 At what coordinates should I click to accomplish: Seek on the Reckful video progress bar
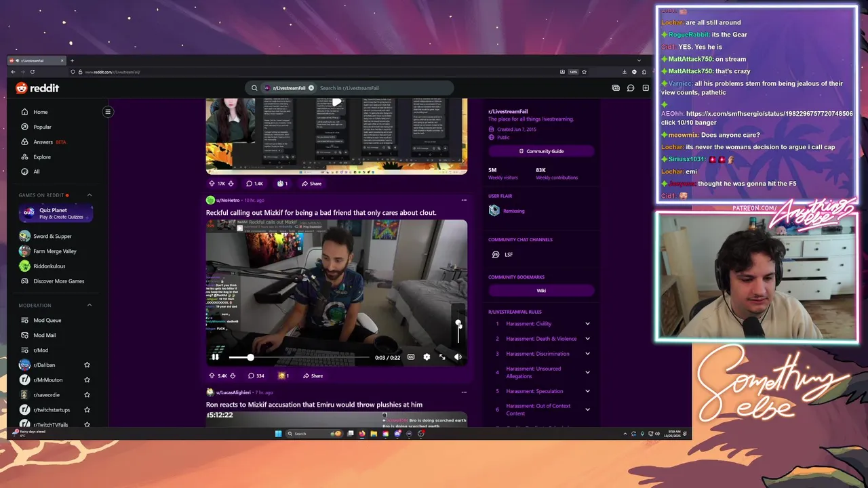[x=299, y=357]
